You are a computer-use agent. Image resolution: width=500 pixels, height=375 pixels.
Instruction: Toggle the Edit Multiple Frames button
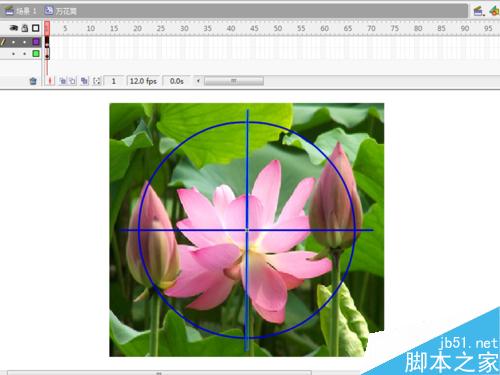click(x=84, y=81)
